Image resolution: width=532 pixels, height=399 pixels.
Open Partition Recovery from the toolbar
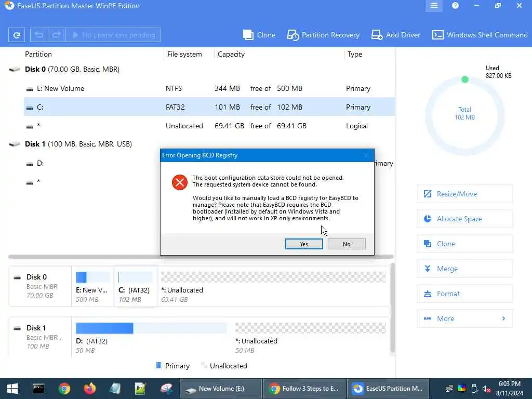(x=323, y=35)
